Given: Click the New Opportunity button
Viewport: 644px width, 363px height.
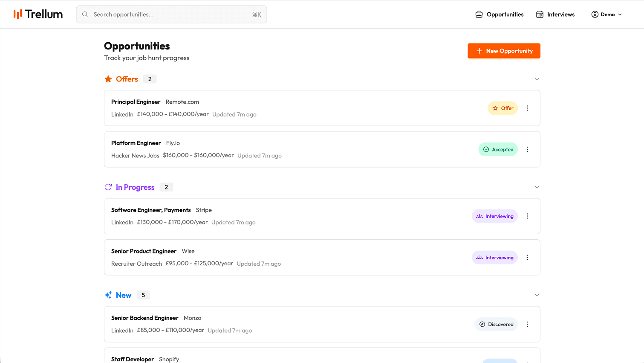Looking at the screenshot, I should coord(504,51).
